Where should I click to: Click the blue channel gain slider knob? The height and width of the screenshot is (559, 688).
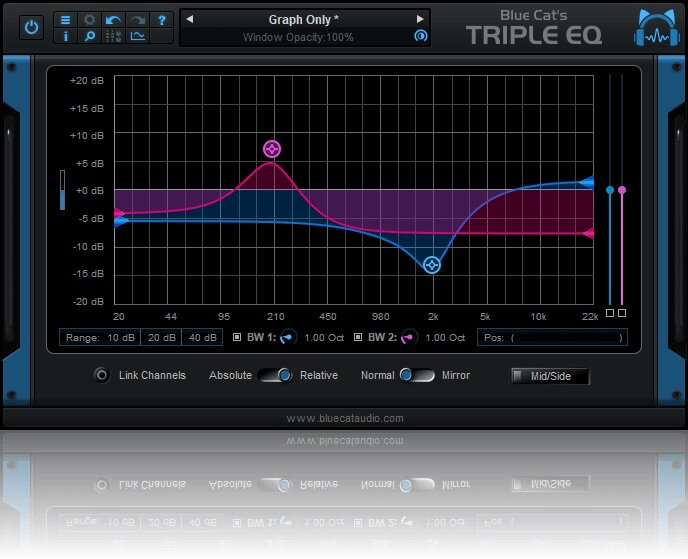tap(610, 190)
